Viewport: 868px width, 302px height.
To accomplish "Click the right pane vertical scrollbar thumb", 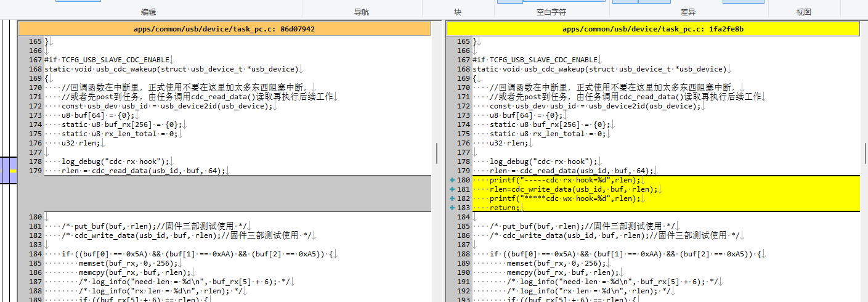I will (865, 152).
